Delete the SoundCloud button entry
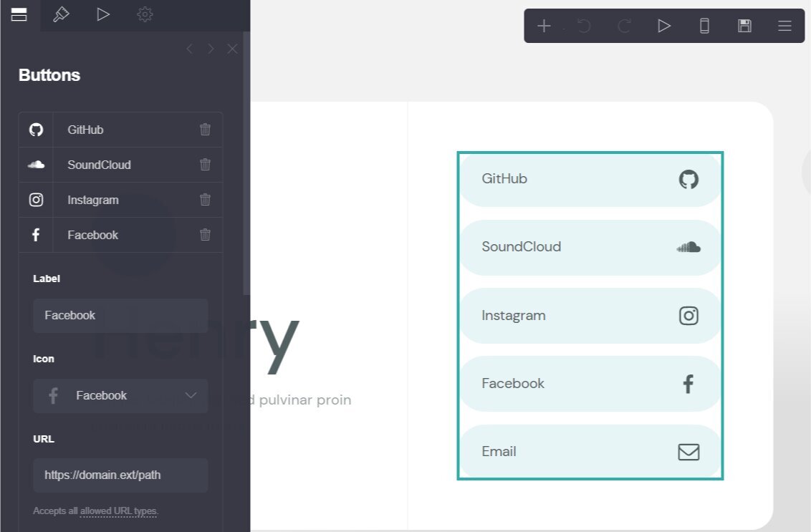 pyautogui.click(x=206, y=165)
